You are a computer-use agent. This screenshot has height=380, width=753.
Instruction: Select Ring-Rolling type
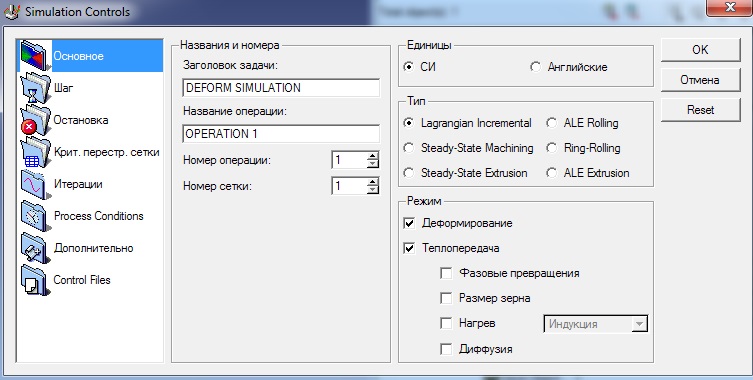coord(551,148)
